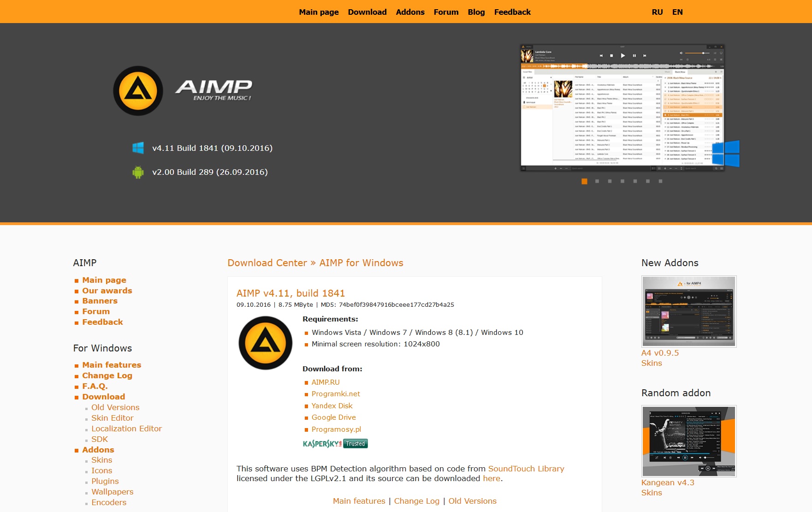Screen dimensions: 812x512
Task: Open Addons in the For Windows sidebar
Action: (98, 450)
